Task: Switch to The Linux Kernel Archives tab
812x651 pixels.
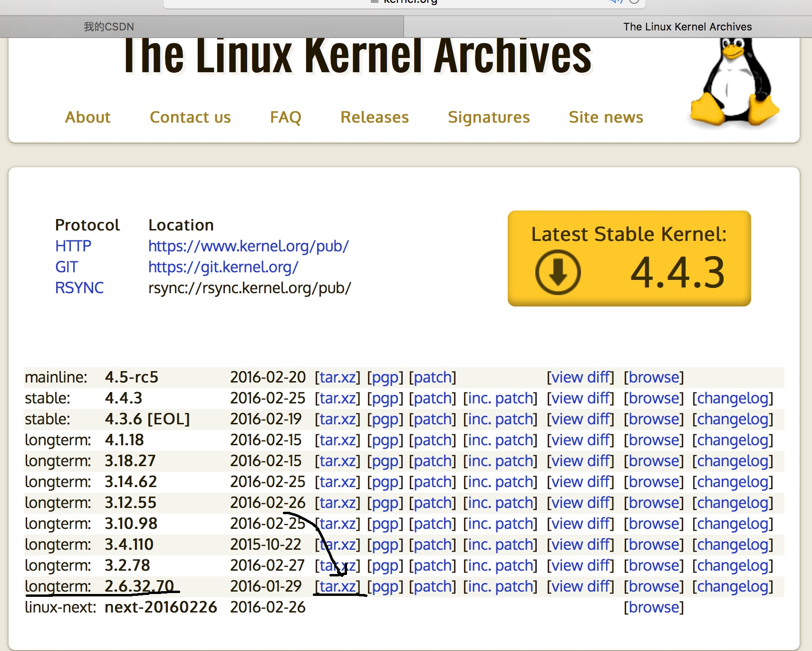Action: pyautogui.click(x=687, y=27)
